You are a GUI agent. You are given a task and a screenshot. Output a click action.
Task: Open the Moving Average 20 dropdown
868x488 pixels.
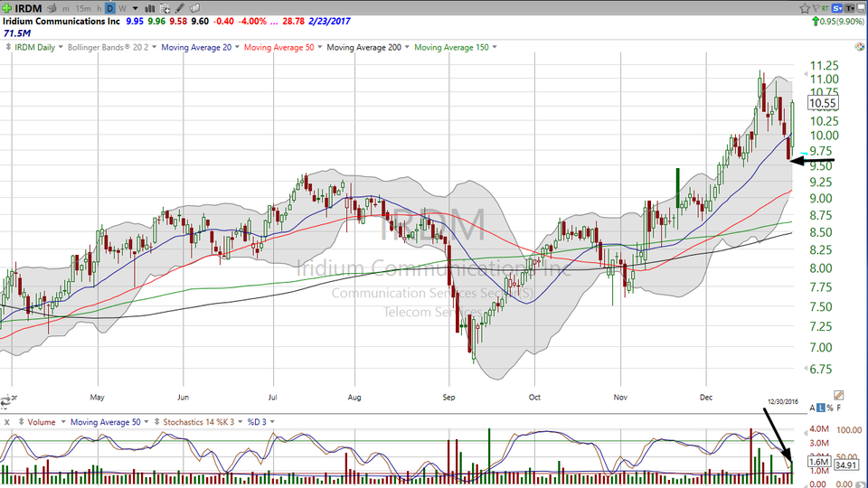point(237,47)
